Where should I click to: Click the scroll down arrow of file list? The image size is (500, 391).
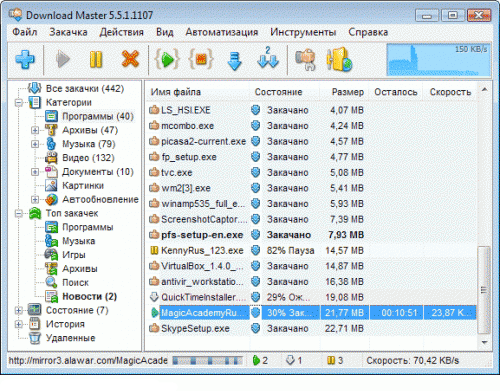(485, 342)
